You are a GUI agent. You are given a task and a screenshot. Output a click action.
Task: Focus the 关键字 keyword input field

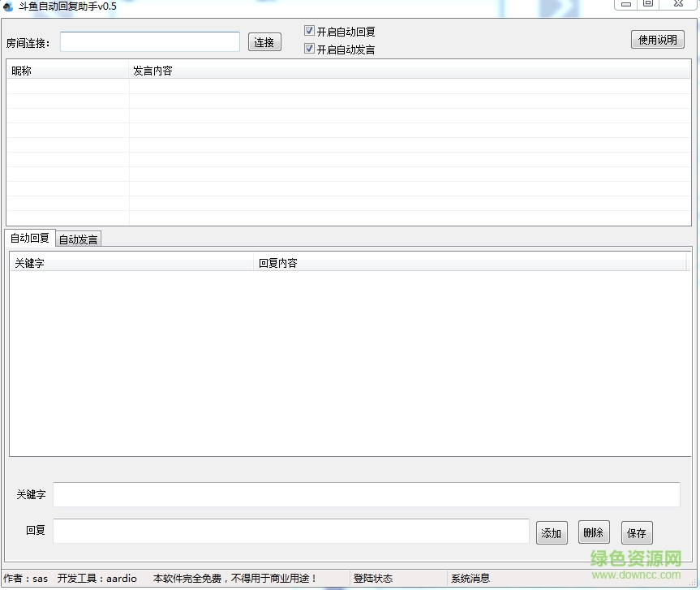365,494
